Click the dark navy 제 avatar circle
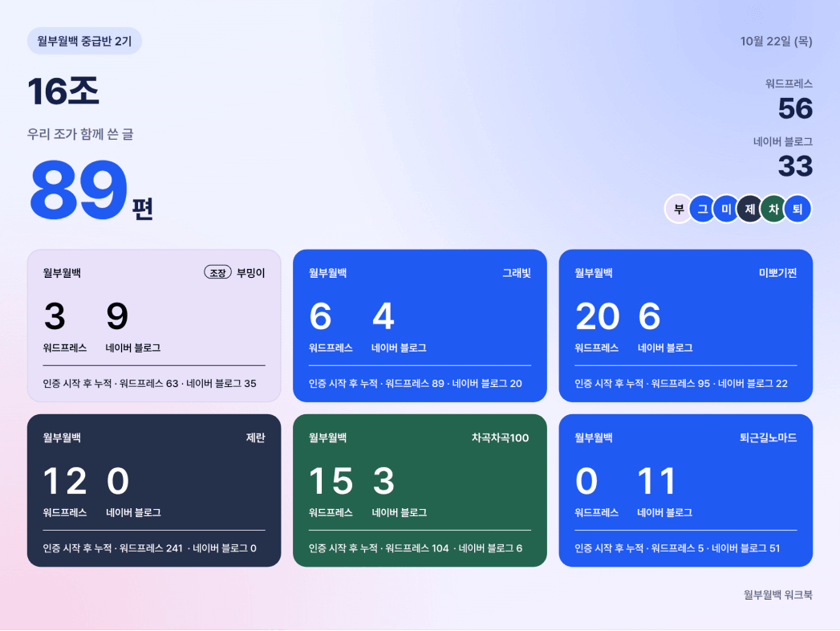Screen dimensions: 840x631 750,209
